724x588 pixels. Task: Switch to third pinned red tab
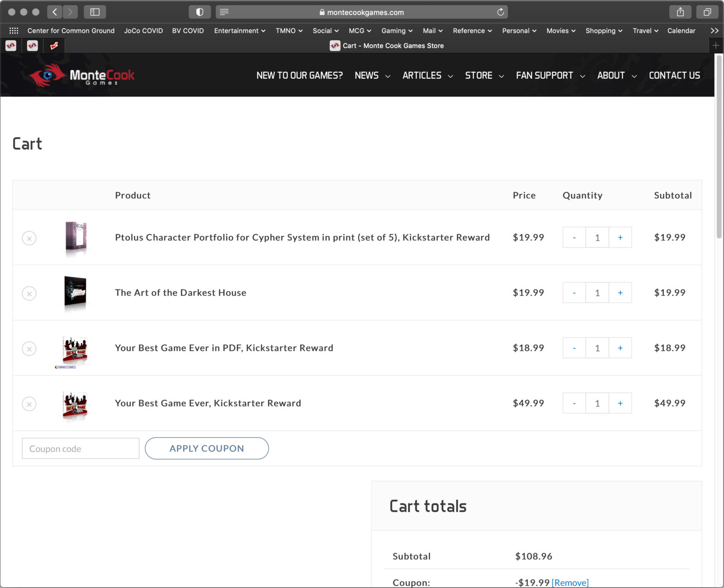54,45
